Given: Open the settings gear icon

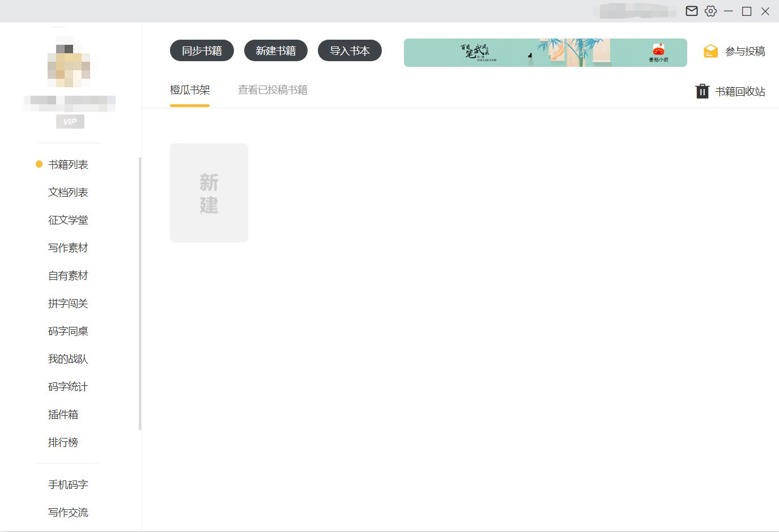Looking at the screenshot, I should tap(710, 11).
